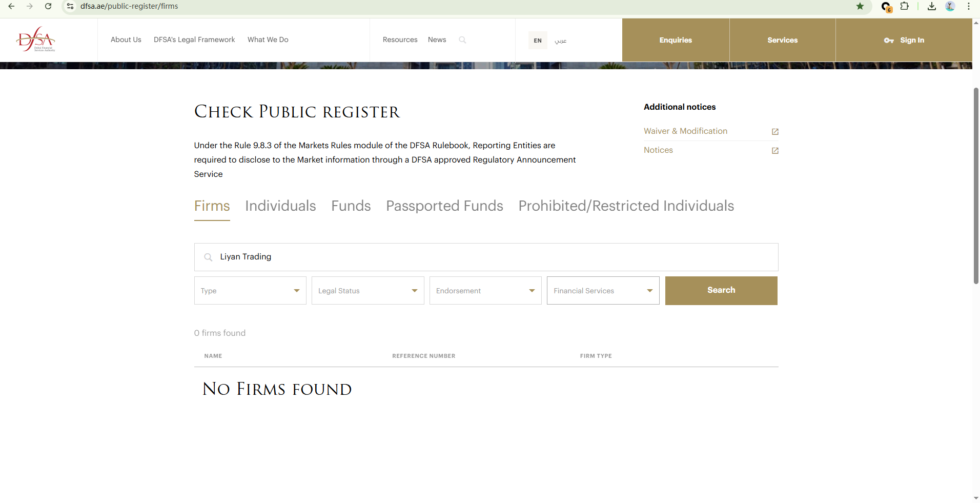Open the browser three-dot menu

(x=969, y=6)
